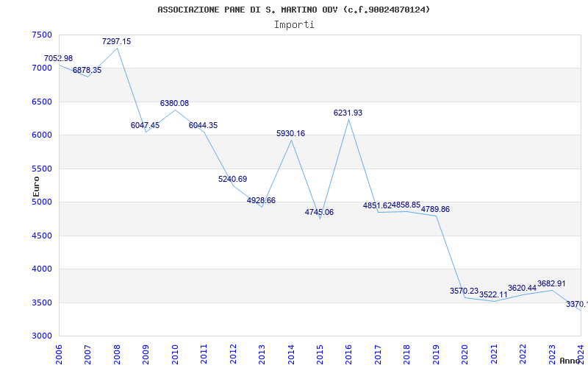Select the data label 3620.44

(523, 288)
